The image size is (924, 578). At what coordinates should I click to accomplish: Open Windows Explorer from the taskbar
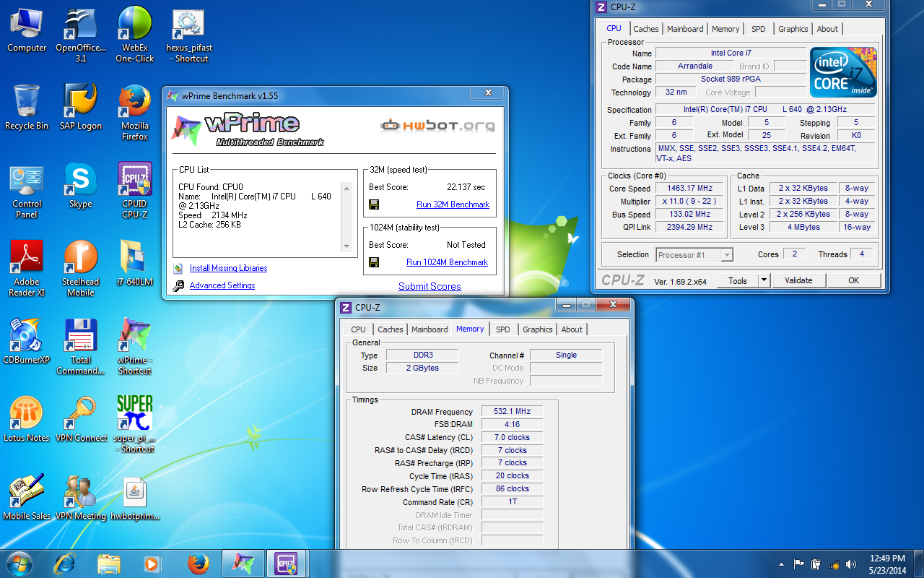coord(109,564)
